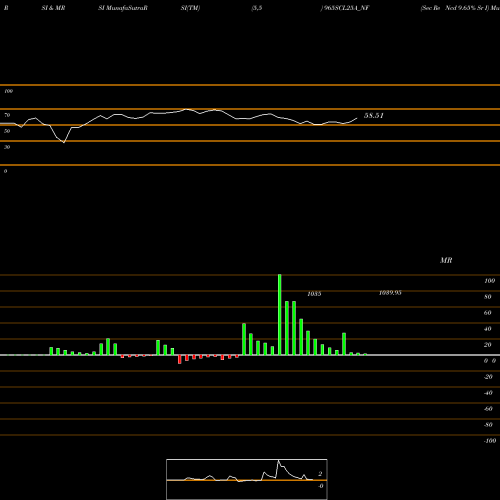Click the MR axis label 80

coord(488,297)
